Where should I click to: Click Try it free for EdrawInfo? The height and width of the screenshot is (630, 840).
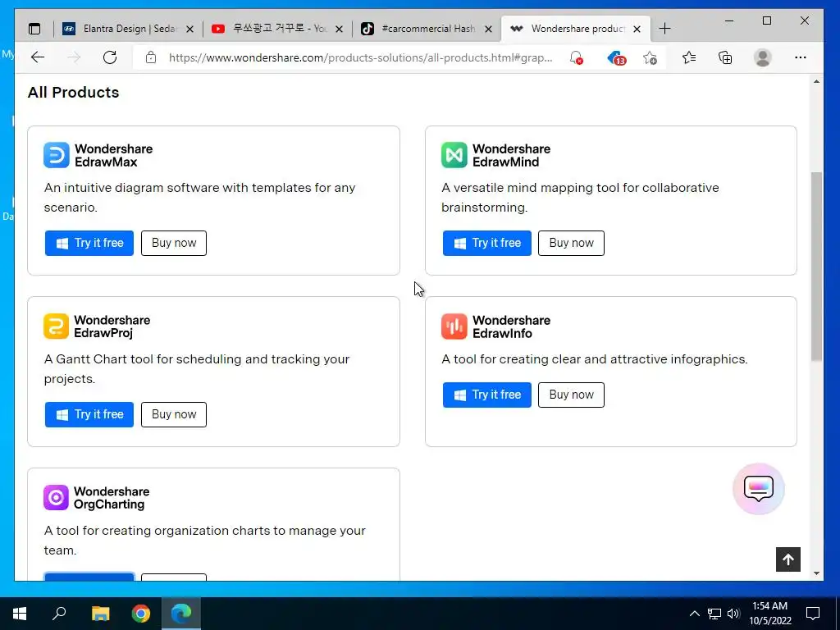[487, 395]
